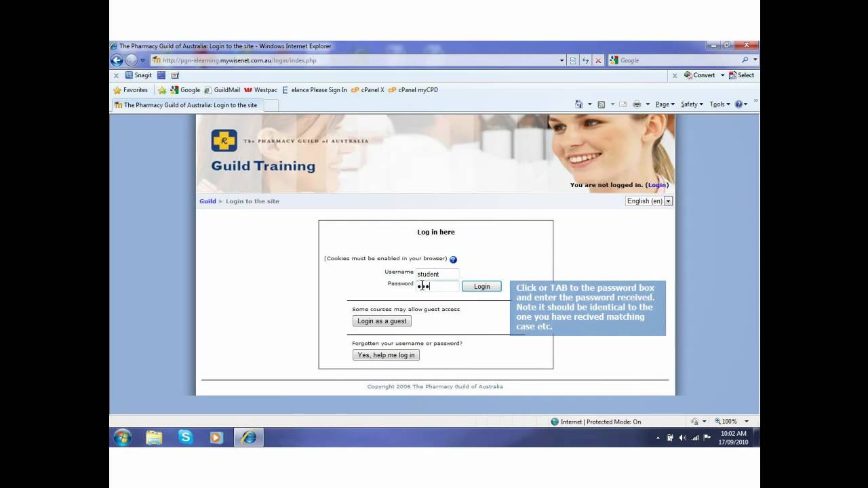
Task: Click the search magnifier icon
Action: point(745,60)
